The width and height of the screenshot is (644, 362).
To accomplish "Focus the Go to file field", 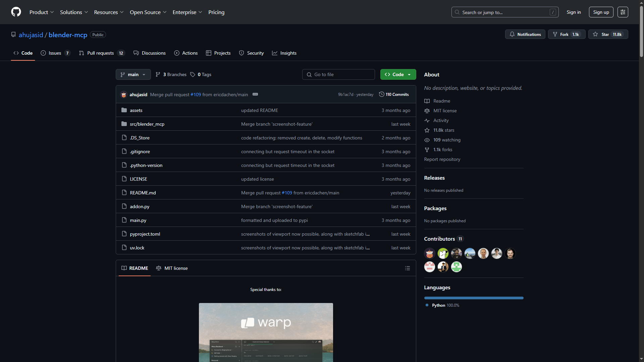I will coord(338,74).
